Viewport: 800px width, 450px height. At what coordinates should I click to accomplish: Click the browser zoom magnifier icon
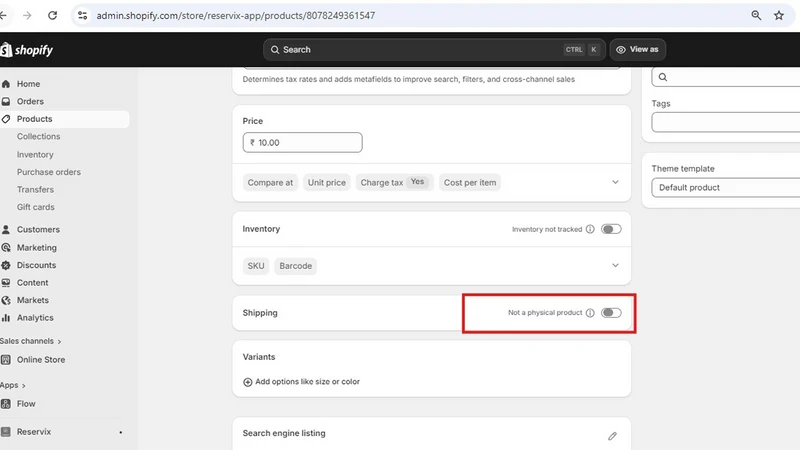click(x=756, y=15)
